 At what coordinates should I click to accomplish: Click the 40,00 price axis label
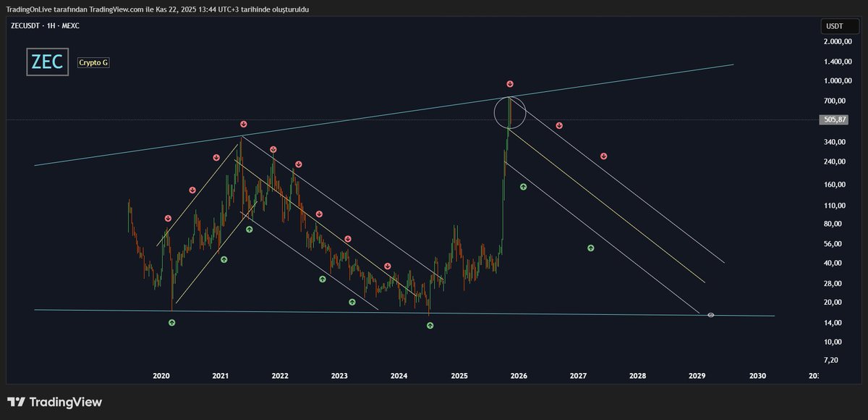tap(834, 263)
